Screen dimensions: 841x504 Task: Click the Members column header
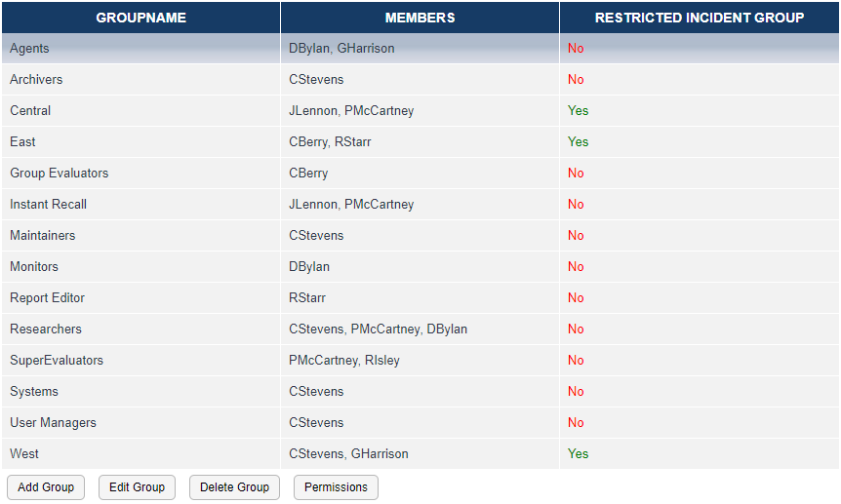click(x=420, y=18)
